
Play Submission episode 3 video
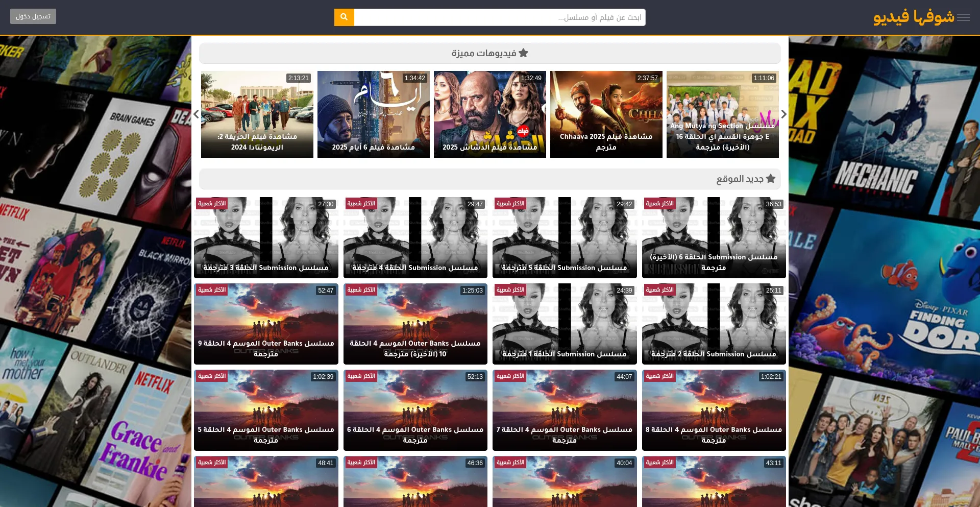point(266,237)
